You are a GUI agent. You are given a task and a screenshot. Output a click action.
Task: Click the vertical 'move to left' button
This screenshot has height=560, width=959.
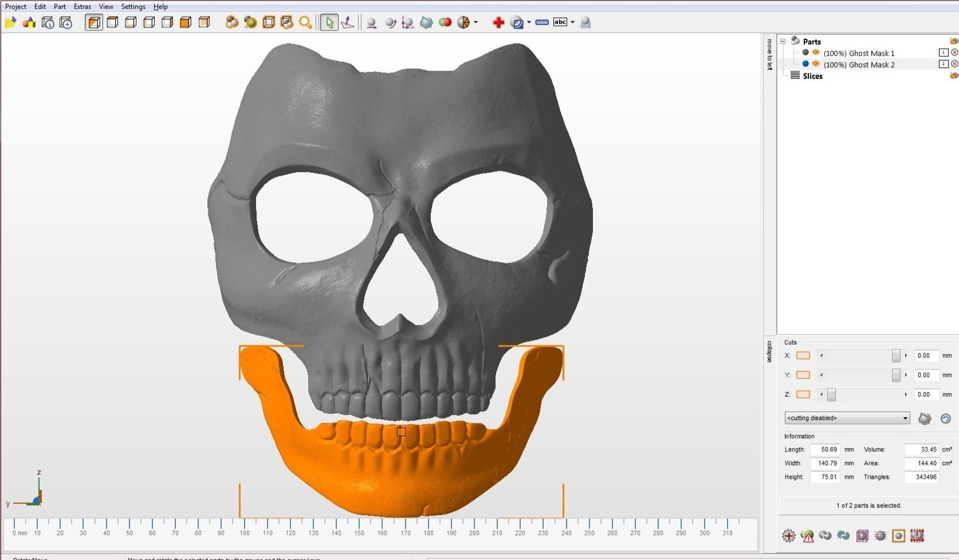point(769,55)
